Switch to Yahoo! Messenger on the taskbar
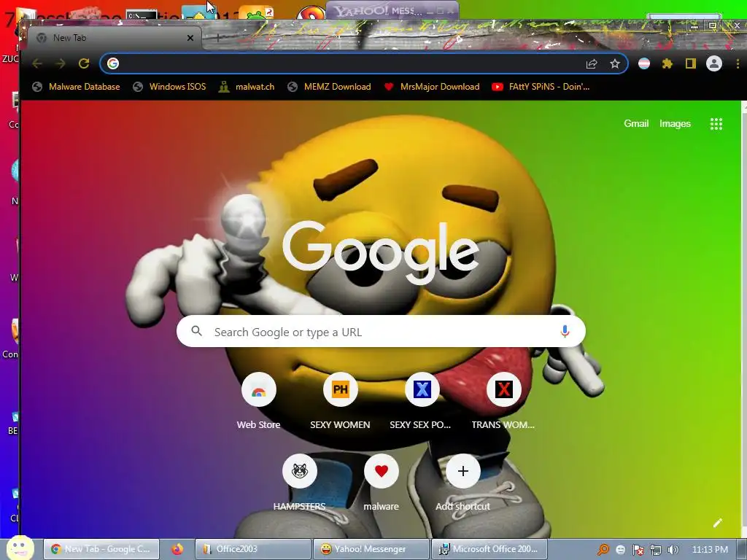747x560 pixels. 371,549
